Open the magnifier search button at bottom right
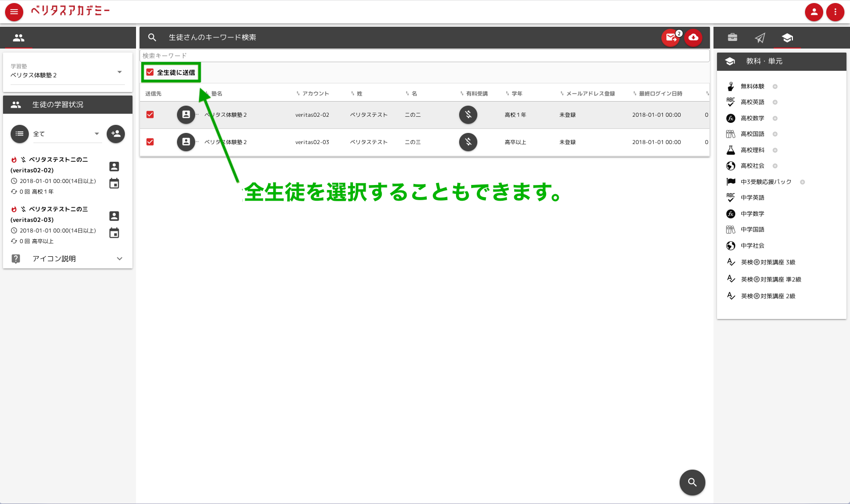Screen dimensions: 850x504 [x=693, y=483]
